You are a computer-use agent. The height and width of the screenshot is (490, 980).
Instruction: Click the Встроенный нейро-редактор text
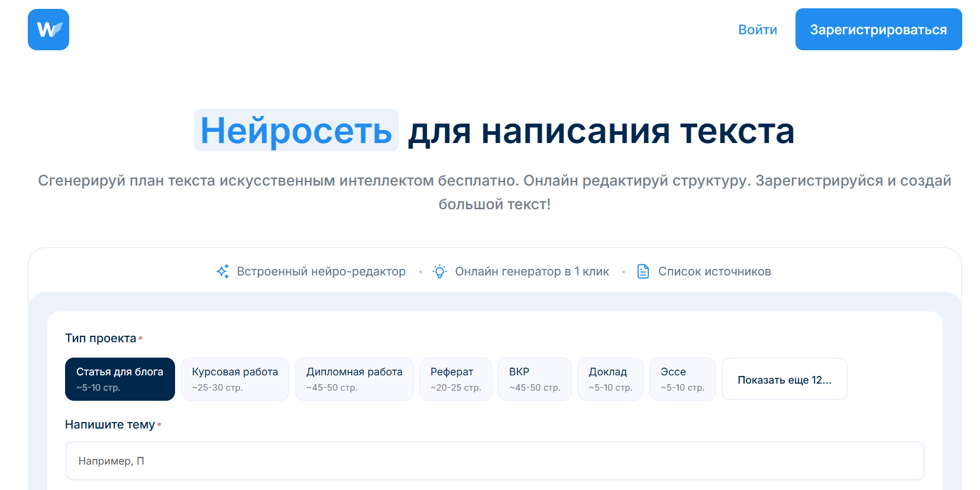(321, 271)
